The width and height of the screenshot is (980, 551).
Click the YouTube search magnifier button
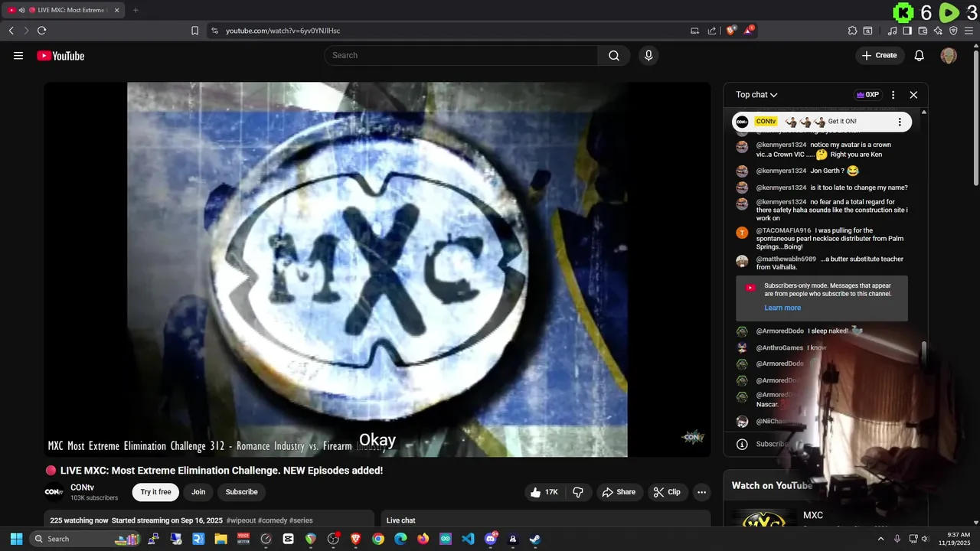pos(614,55)
